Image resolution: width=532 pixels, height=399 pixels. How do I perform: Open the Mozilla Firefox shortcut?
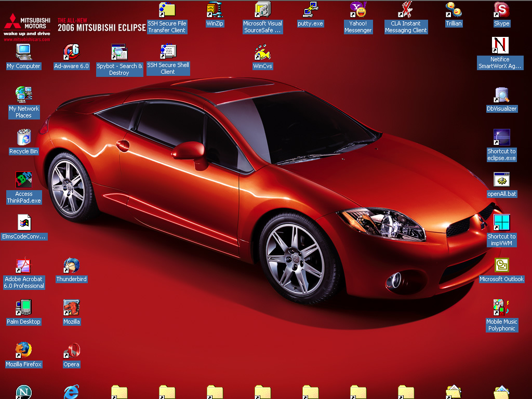[23, 351]
